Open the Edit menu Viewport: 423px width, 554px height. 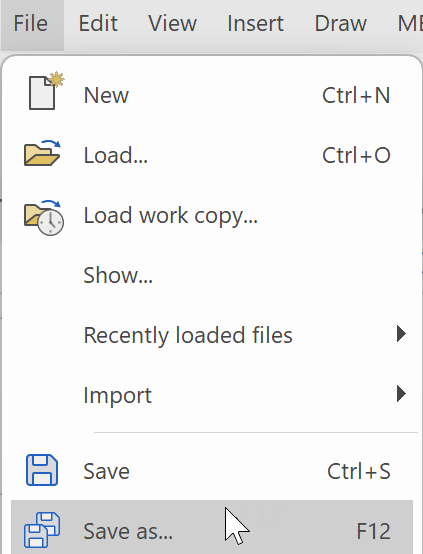pos(98,24)
